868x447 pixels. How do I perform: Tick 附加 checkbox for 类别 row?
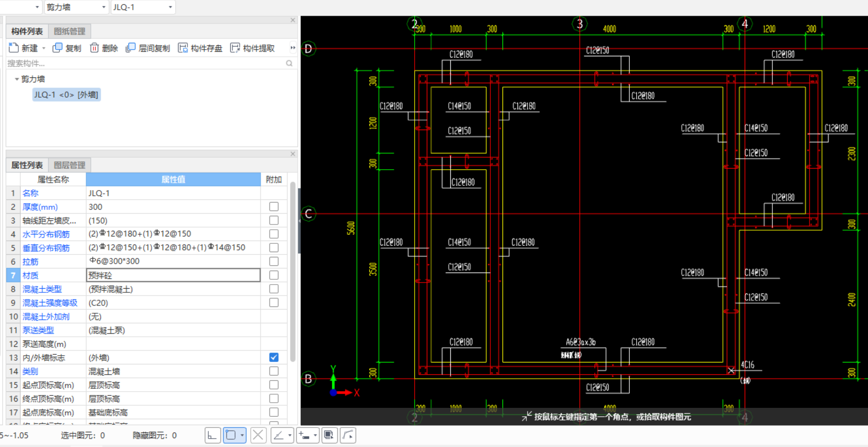(x=274, y=371)
